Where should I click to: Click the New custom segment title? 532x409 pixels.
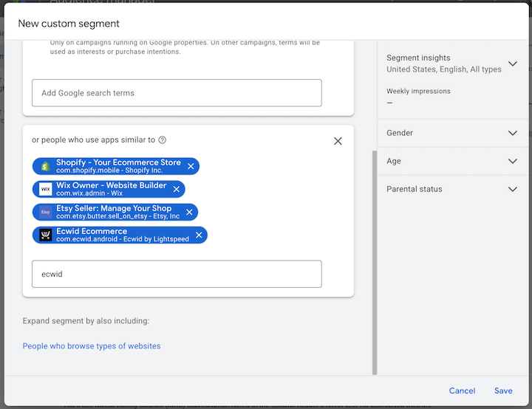(x=69, y=24)
